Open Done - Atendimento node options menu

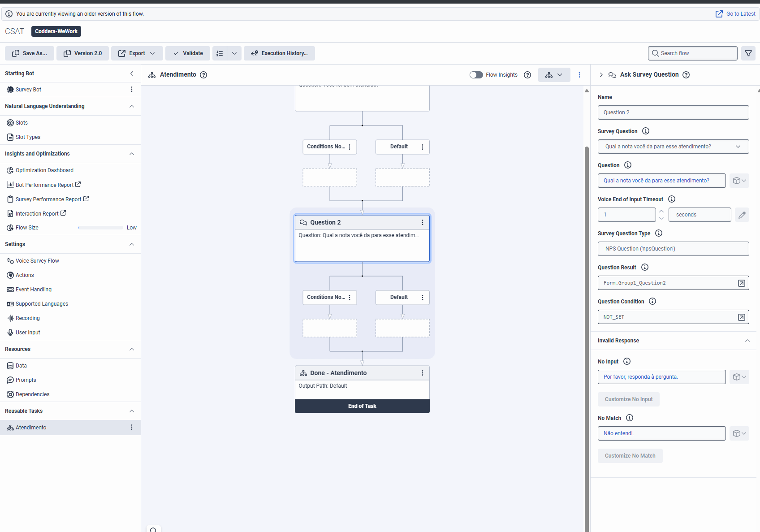coord(423,373)
